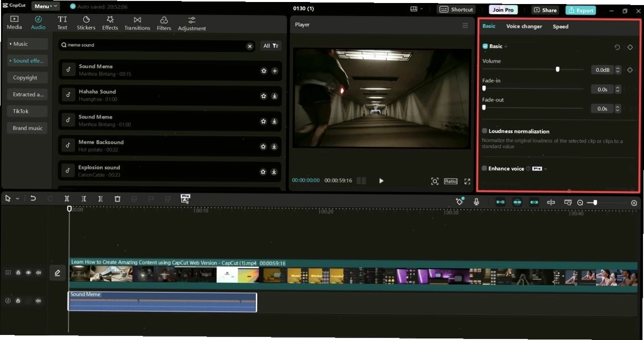The image size is (644, 340).
Task: Collapse the Basic section arrow
Action: point(506,47)
